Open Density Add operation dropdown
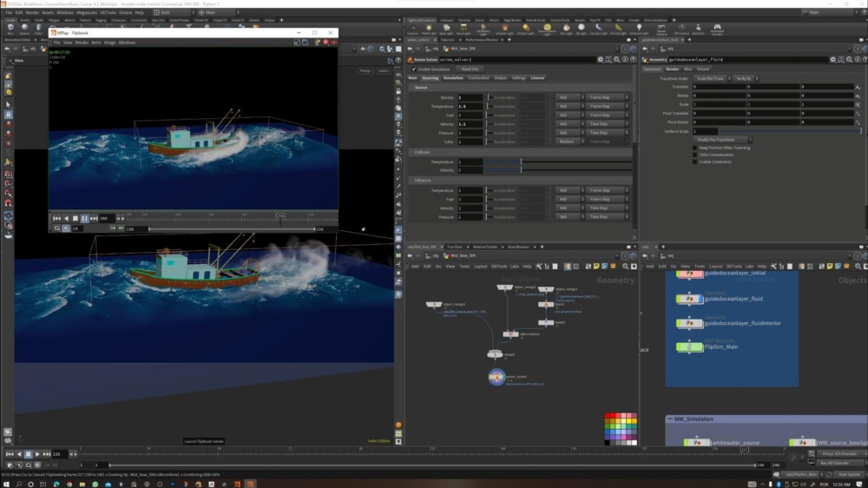This screenshot has width=868, height=488. pyautogui.click(x=569, y=97)
